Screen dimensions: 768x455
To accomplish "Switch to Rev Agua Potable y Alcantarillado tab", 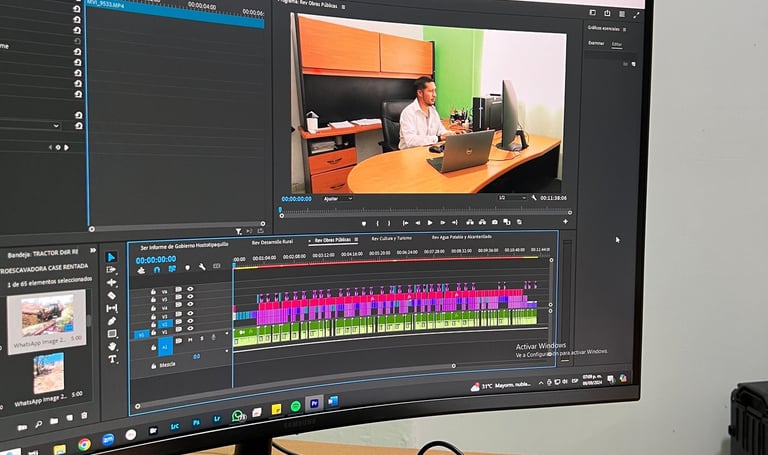I will (x=461, y=237).
